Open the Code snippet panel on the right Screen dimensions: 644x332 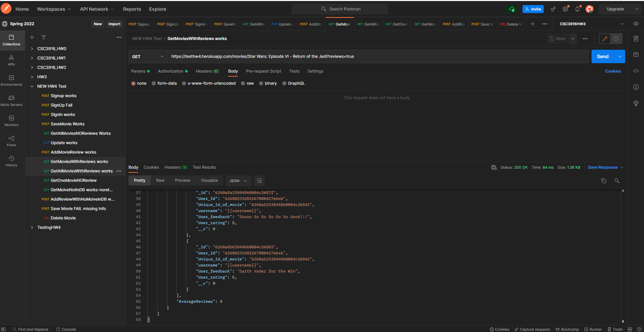click(x=636, y=71)
